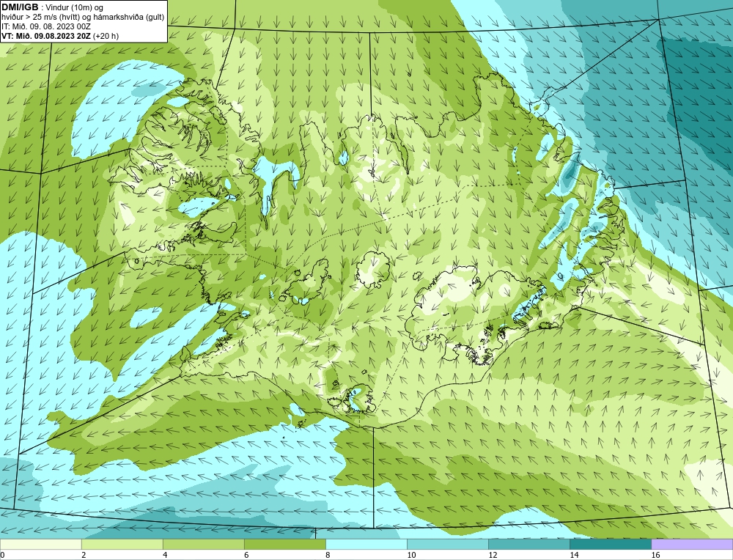Click the 2–4 m/s light green legend swatch
Screen dimensions: 733x560
click(122, 544)
